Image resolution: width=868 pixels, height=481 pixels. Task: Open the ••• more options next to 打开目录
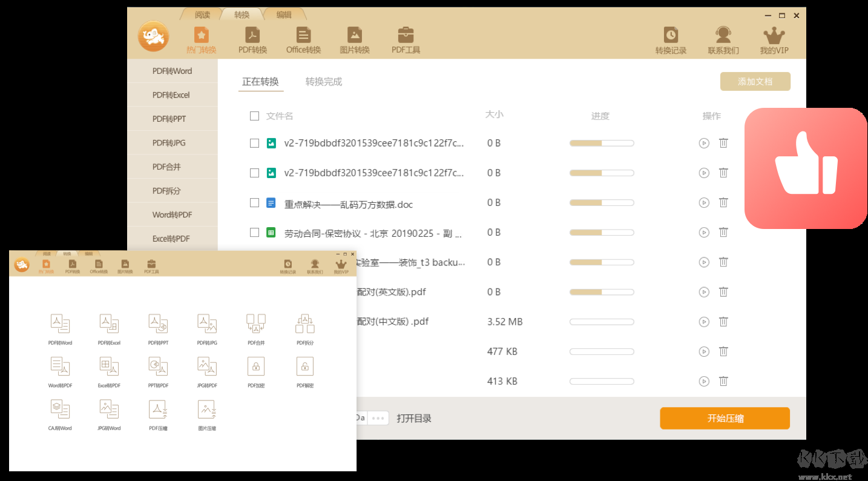point(378,417)
